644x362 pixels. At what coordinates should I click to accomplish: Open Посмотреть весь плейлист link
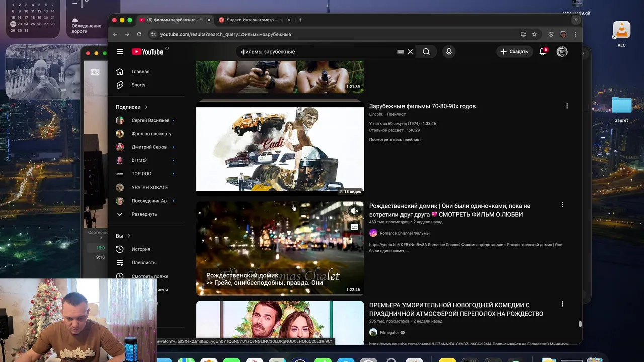click(395, 140)
